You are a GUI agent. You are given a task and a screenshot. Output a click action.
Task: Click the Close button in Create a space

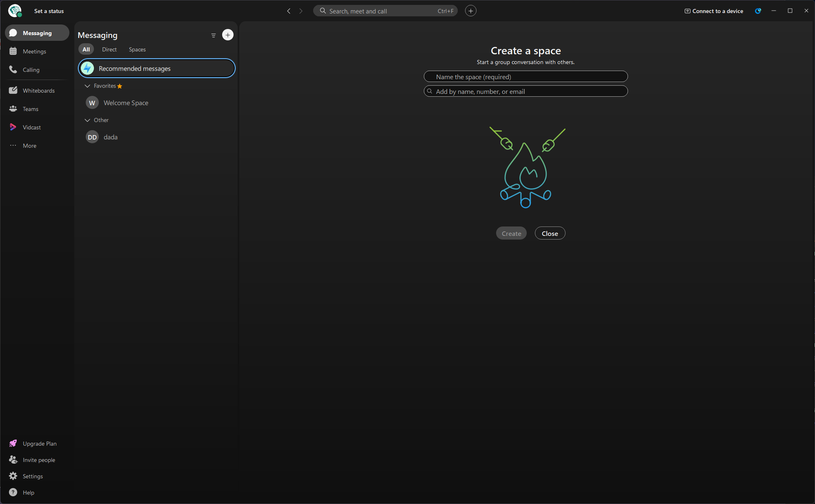coord(550,233)
